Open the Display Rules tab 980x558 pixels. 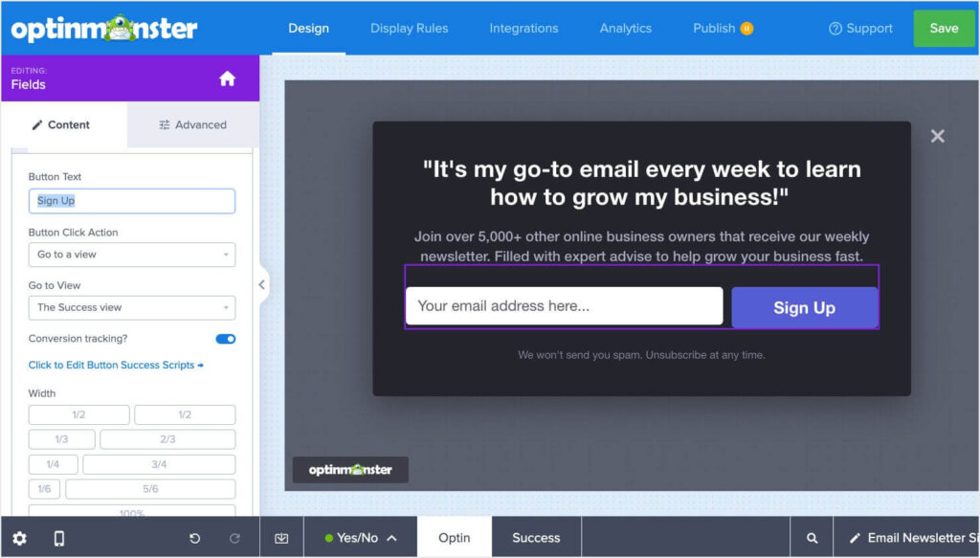click(409, 28)
